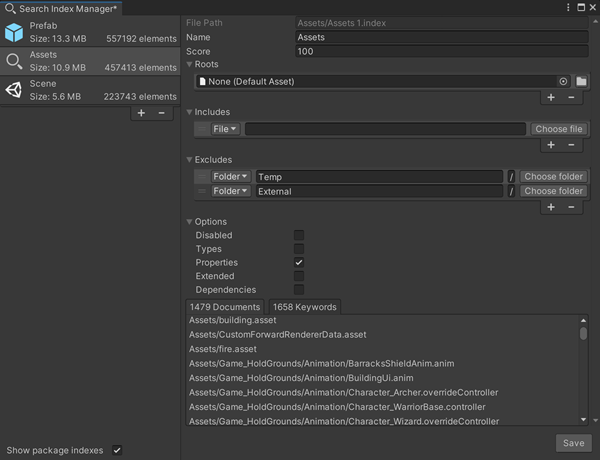Select the Scene index Unity icon

coord(15,90)
